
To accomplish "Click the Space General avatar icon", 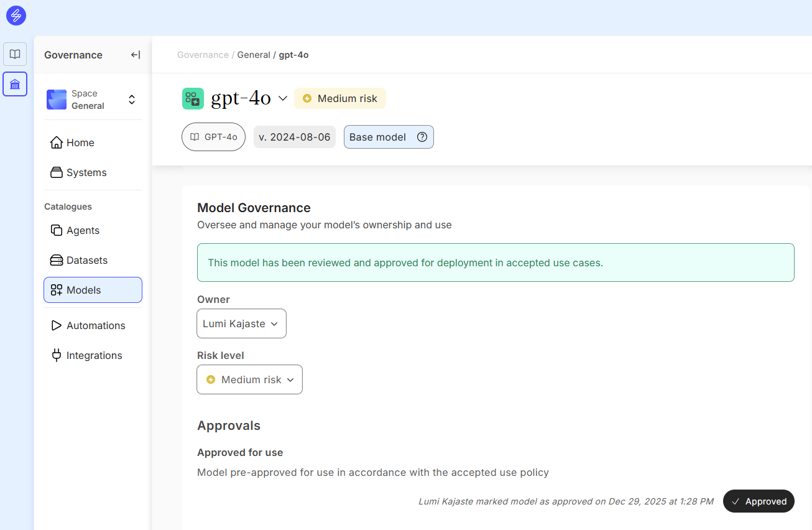I will pyautogui.click(x=57, y=100).
